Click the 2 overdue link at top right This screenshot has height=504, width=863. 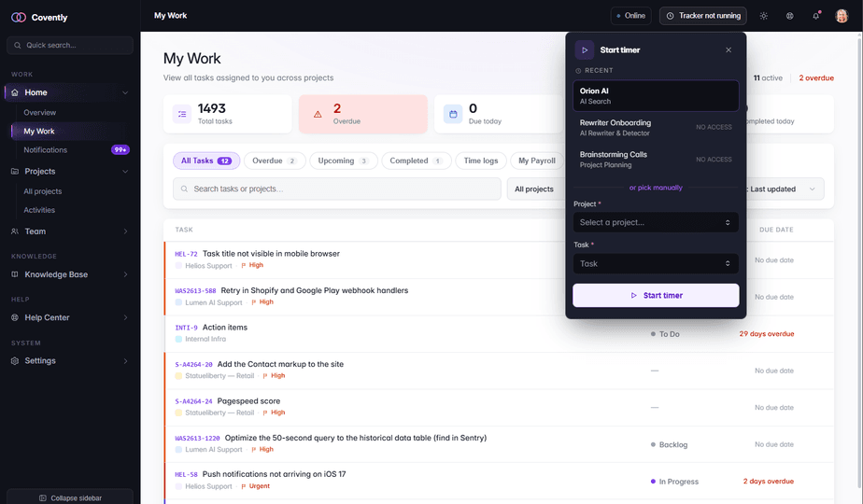tap(816, 77)
